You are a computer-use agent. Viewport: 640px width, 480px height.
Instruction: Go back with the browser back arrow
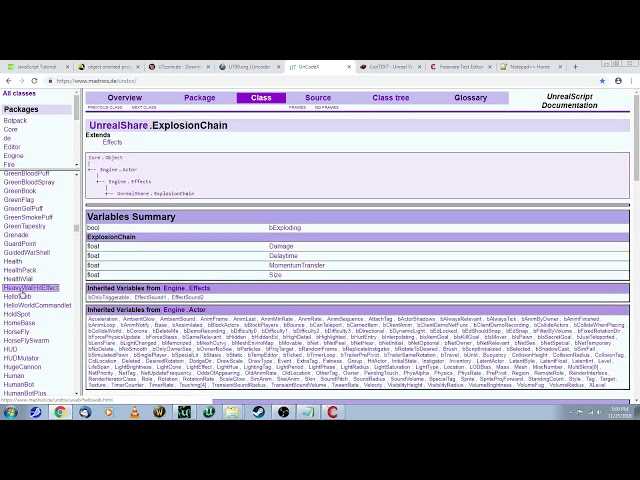(9, 81)
